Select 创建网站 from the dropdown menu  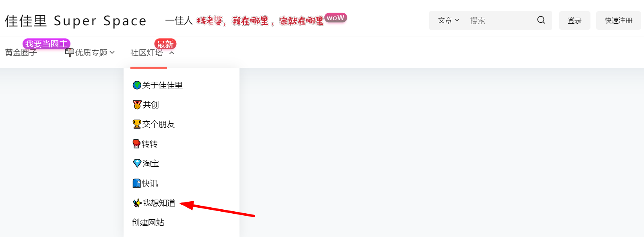(148, 223)
